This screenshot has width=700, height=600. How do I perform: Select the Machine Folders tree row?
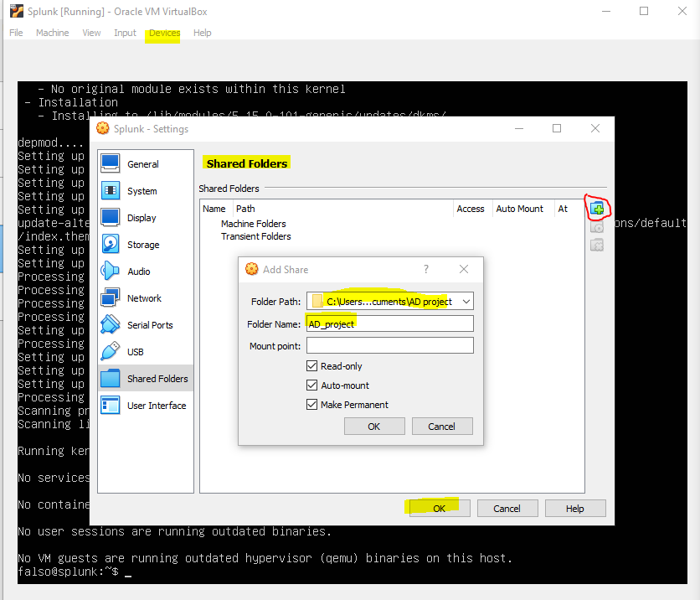253,224
